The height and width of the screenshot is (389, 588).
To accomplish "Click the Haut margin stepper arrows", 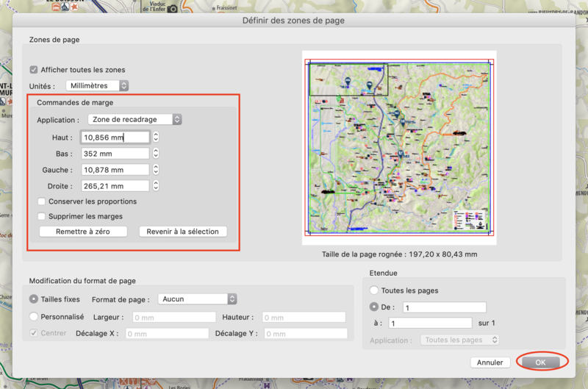I will click(156, 138).
